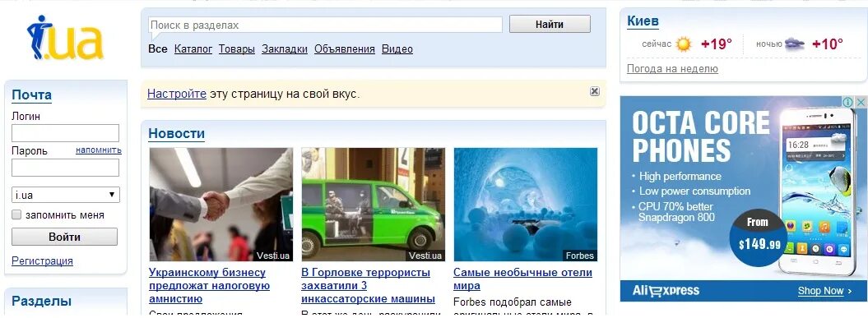This screenshot has width=868, height=318.
Task: Open the 'Киев' city link
Action: click(x=643, y=21)
